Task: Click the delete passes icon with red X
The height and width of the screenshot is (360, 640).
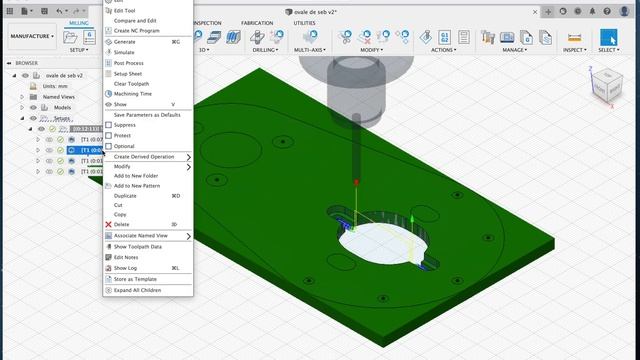Action: [364, 37]
